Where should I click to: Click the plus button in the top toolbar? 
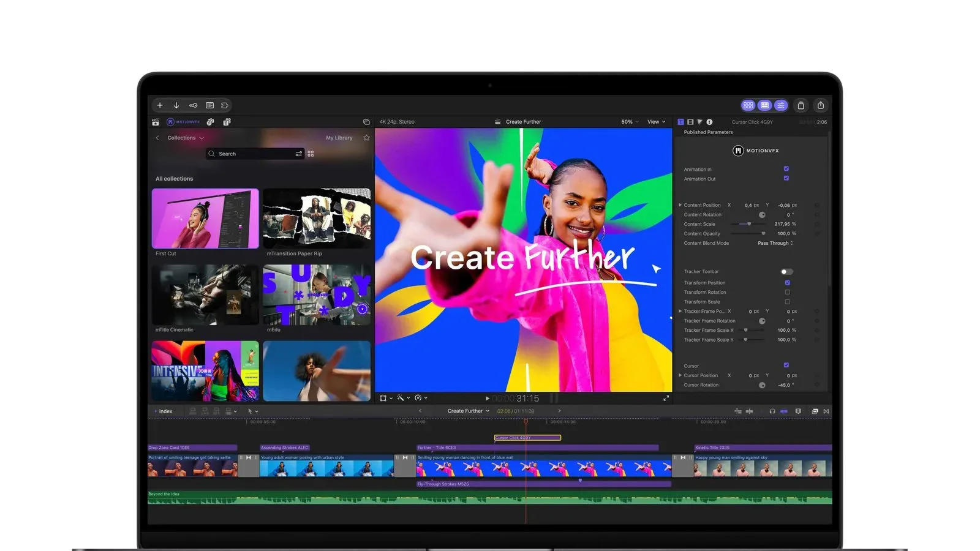[x=160, y=105]
